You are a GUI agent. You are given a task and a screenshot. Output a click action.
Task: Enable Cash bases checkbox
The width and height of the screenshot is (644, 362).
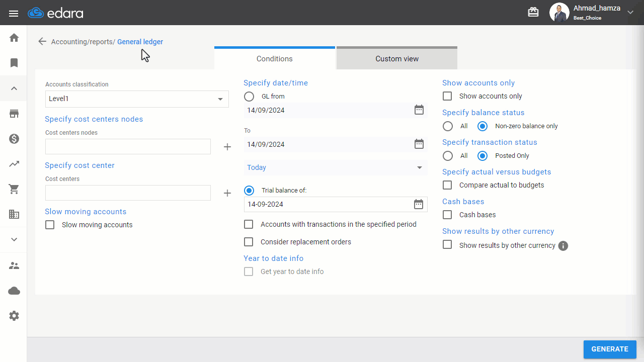(447, 215)
